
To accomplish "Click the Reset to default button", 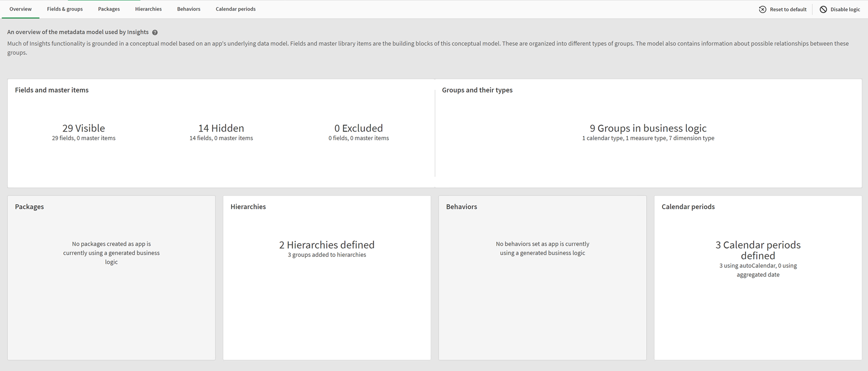I will coord(783,9).
